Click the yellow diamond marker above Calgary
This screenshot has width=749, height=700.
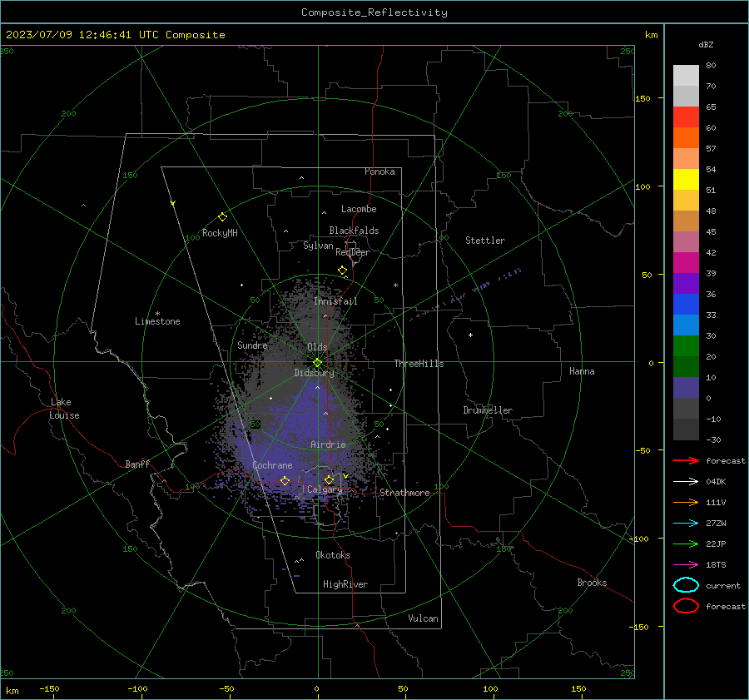[x=329, y=479]
